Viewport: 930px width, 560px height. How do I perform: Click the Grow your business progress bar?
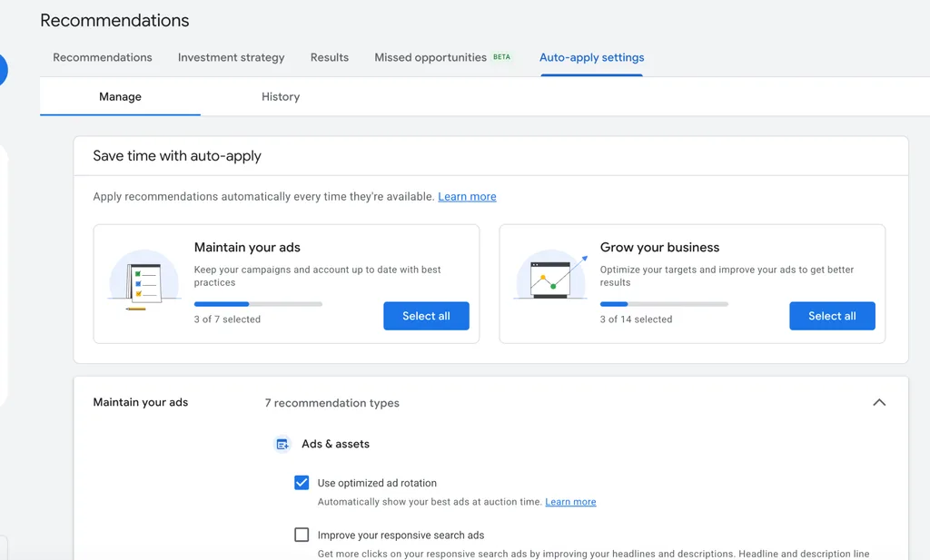coord(664,304)
